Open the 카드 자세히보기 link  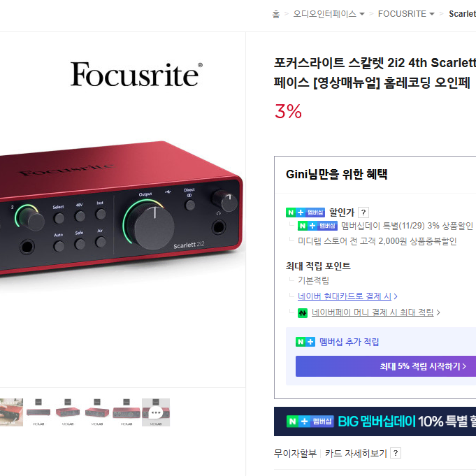tap(356, 453)
